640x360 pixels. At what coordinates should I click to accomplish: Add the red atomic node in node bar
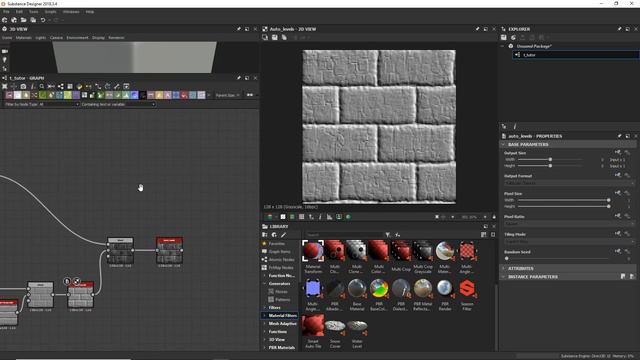click(x=184, y=95)
